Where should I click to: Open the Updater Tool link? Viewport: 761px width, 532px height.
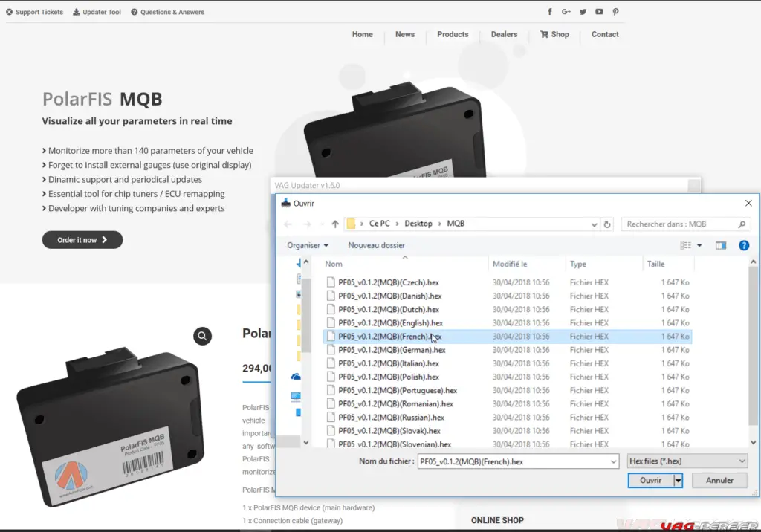tap(97, 12)
